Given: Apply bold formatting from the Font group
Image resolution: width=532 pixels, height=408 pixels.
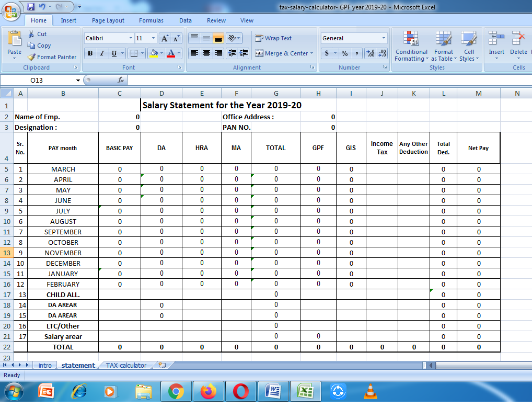Looking at the screenshot, I should click(89, 54).
